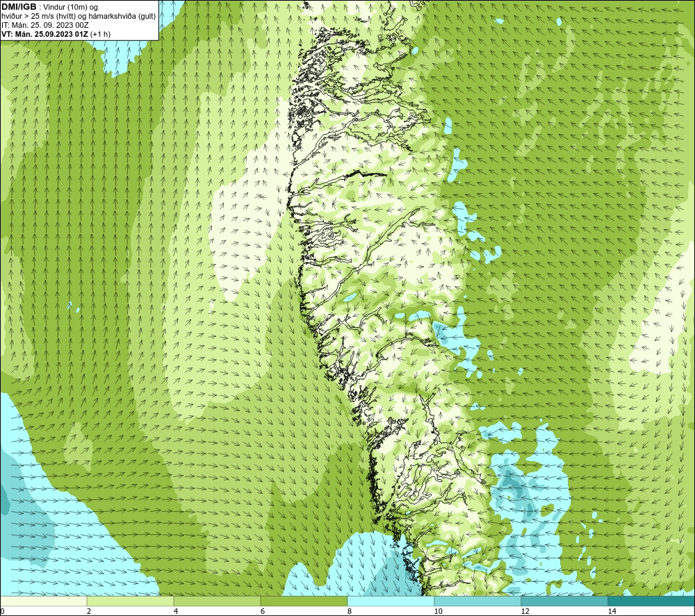
Task: Click the 8–10 light cyan color swatch
Action: pos(391,601)
